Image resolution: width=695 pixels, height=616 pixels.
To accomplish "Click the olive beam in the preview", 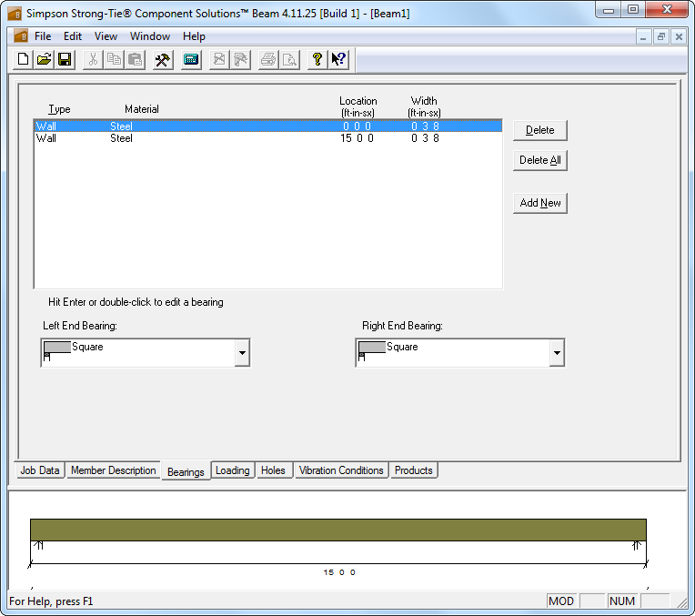I will [338, 530].
